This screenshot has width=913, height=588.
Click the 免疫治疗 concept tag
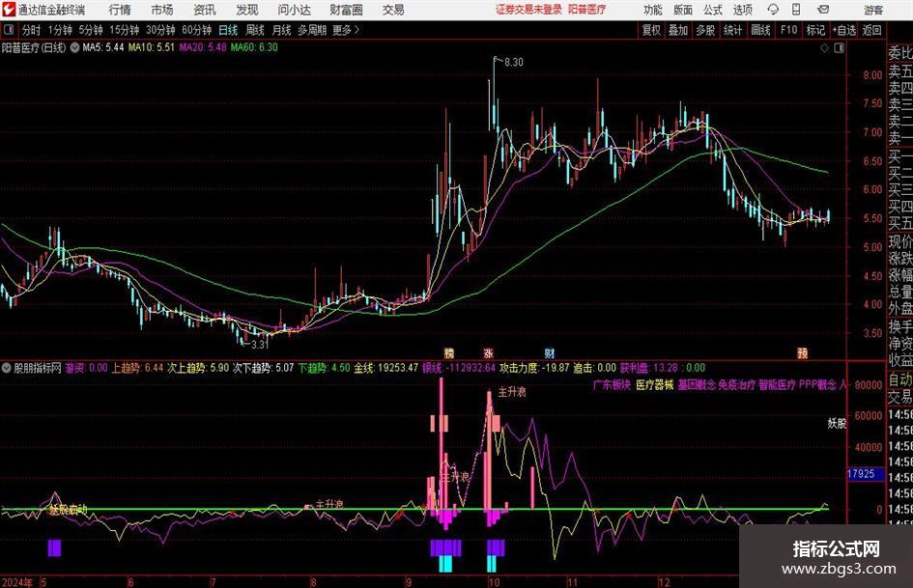click(736, 385)
